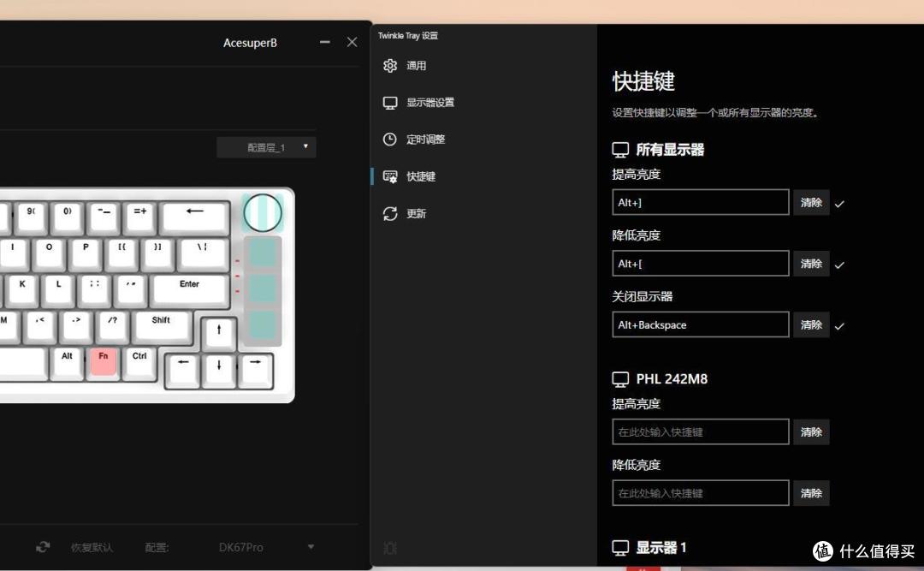
Task: Click the 所有显示器 monitor icon
Action: click(620, 150)
